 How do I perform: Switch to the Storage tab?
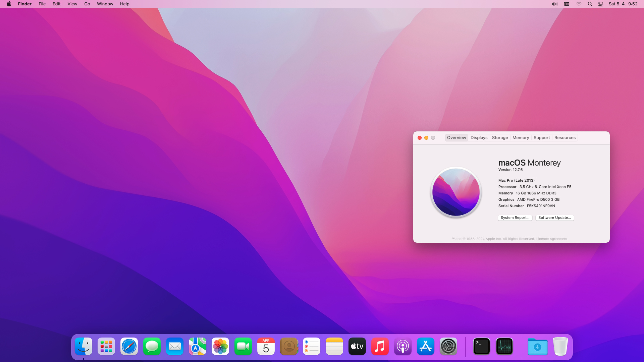click(500, 138)
